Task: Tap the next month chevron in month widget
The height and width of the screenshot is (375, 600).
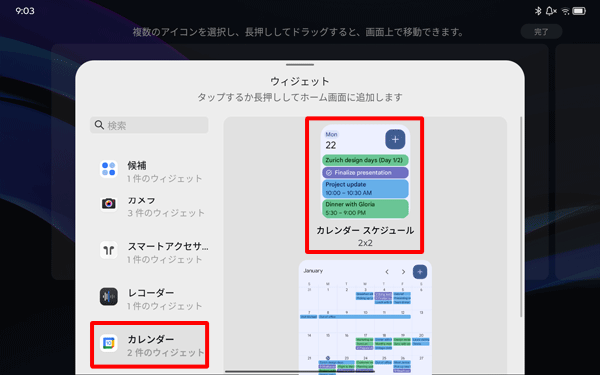Action: pyautogui.click(x=403, y=272)
